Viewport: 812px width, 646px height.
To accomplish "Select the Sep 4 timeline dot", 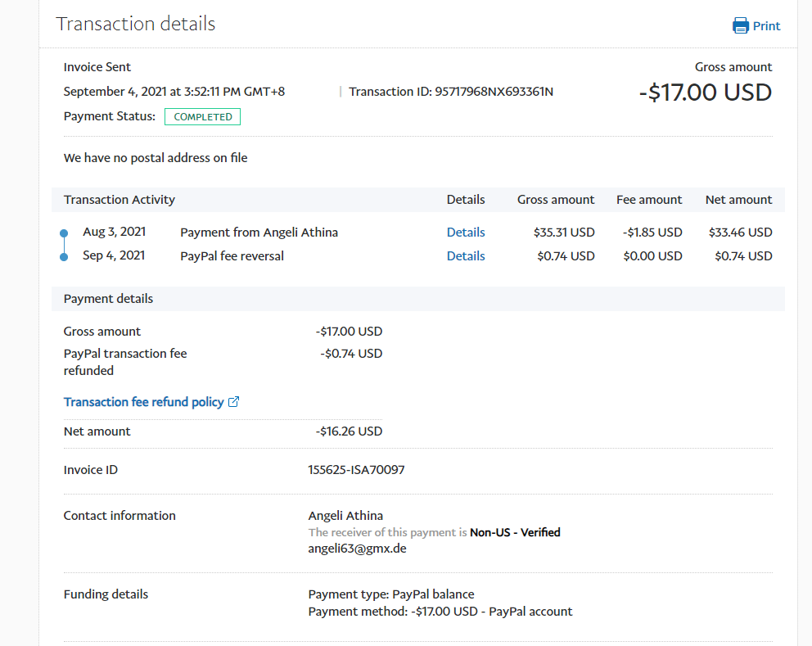I will click(64, 257).
